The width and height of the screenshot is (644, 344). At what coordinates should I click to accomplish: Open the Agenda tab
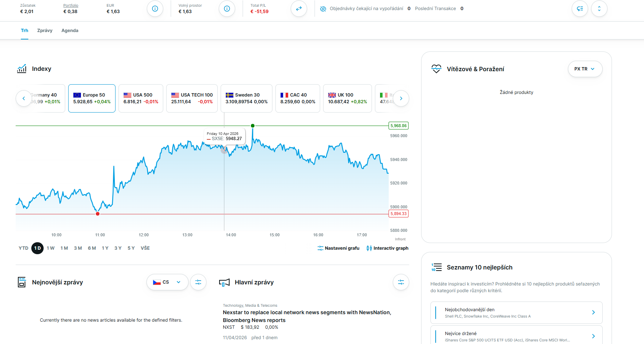[70, 30]
